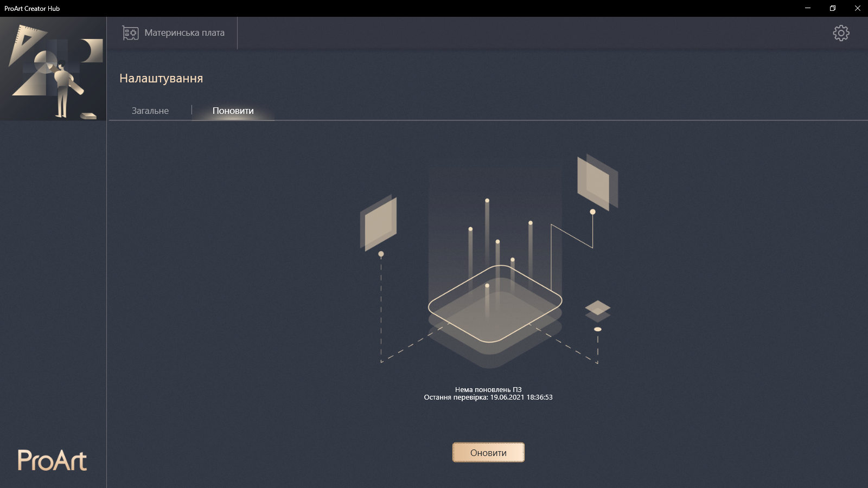Click the small diamond shape beside the platform
This screenshot has height=488, width=868.
click(x=598, y=309)
